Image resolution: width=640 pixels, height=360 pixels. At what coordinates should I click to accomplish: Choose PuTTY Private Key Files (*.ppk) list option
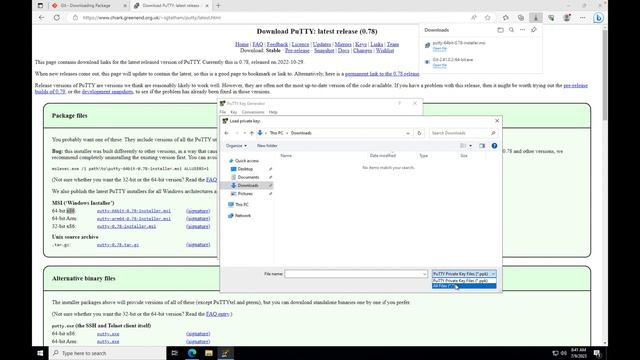pyautogui.click(x=464, y=281)
